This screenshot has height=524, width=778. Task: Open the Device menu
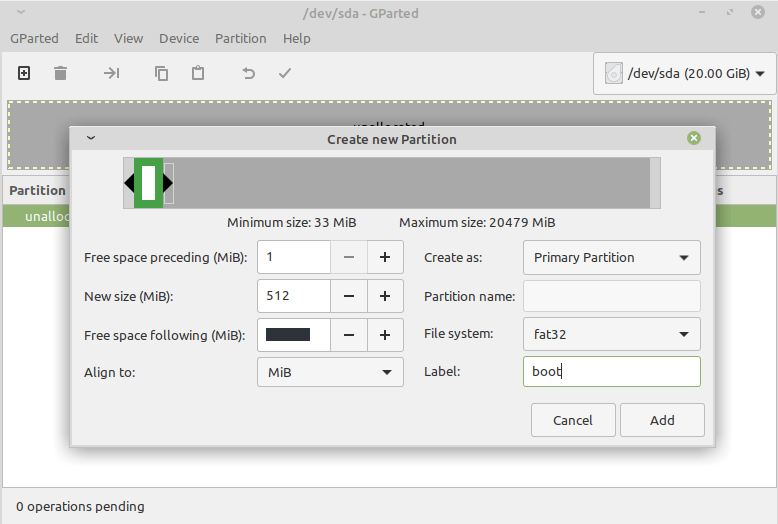[x=179, y=38]
